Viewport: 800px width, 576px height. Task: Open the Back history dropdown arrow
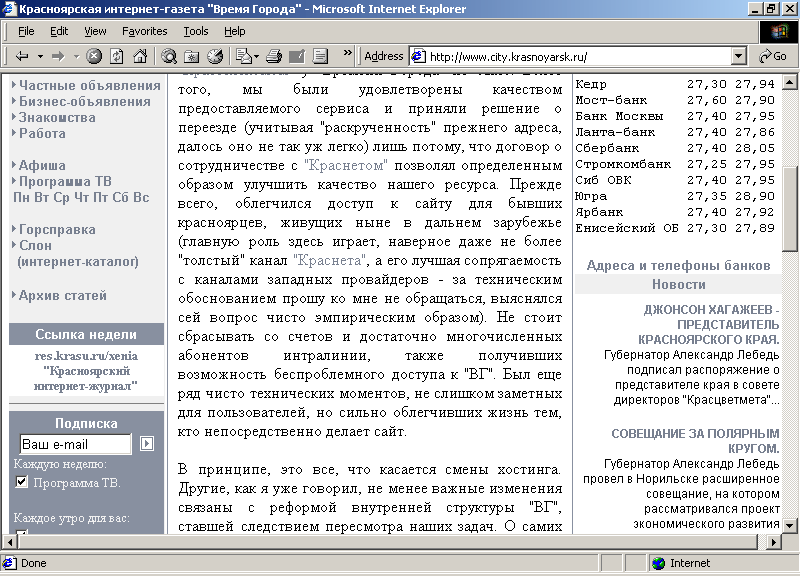click(40, 56)
